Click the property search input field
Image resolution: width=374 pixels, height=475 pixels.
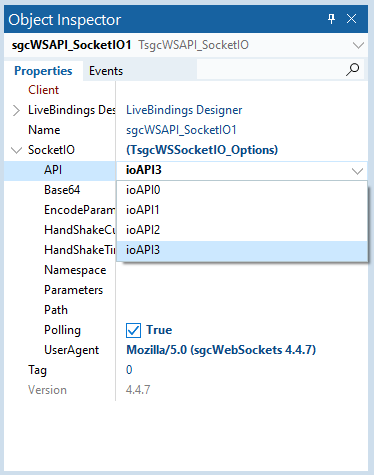pos(270,69)
